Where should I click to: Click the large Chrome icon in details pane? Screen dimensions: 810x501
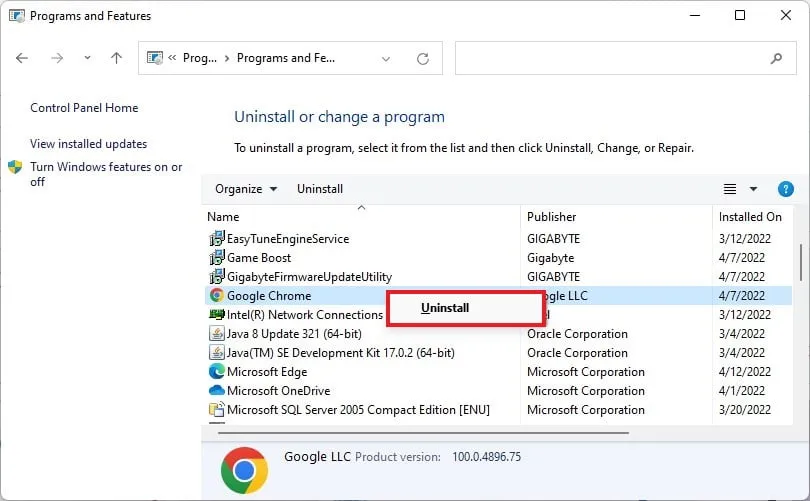[x=244, y=470]
